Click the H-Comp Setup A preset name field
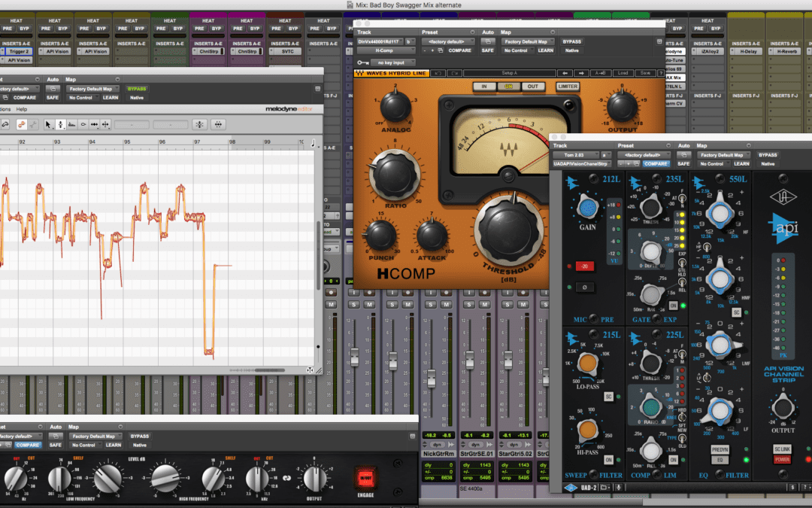 (510, 73)
